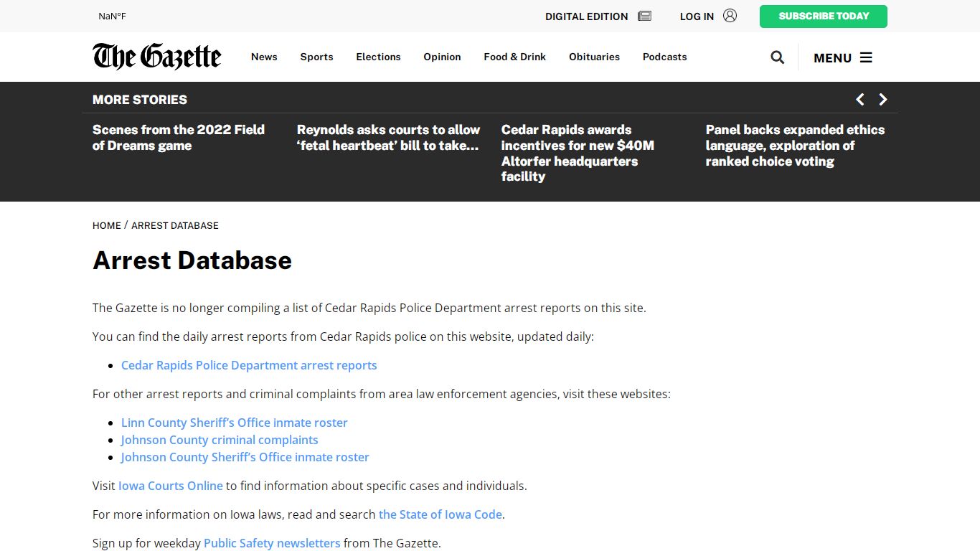Click the MORE STORIES heading
The width and height of the screenshot is (980, 551).
[140, 100]
